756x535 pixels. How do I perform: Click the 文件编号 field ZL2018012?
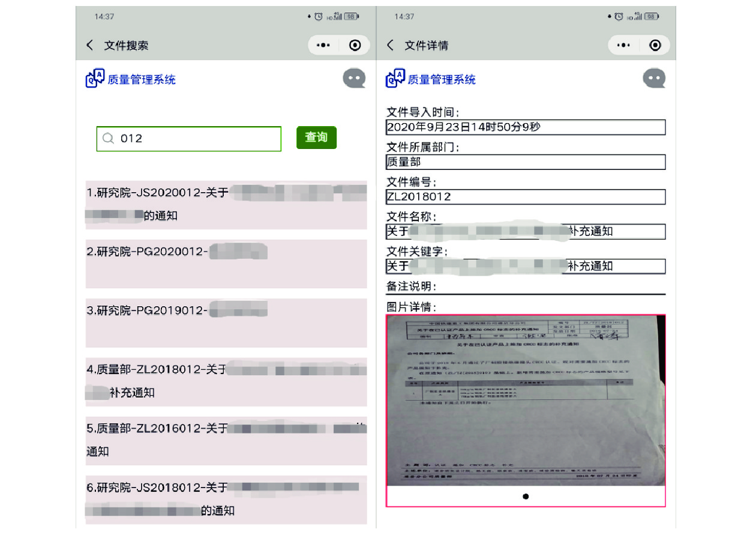(526, 197)
